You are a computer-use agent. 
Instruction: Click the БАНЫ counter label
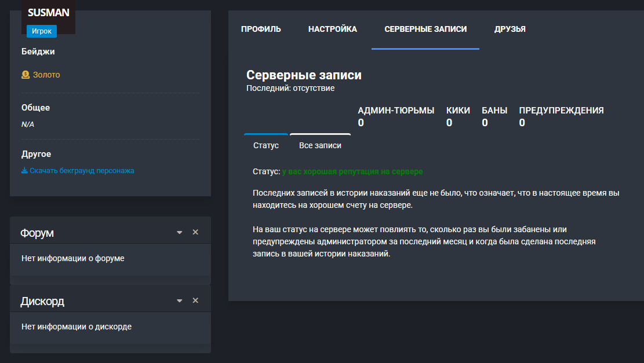(x=494, y=111)
